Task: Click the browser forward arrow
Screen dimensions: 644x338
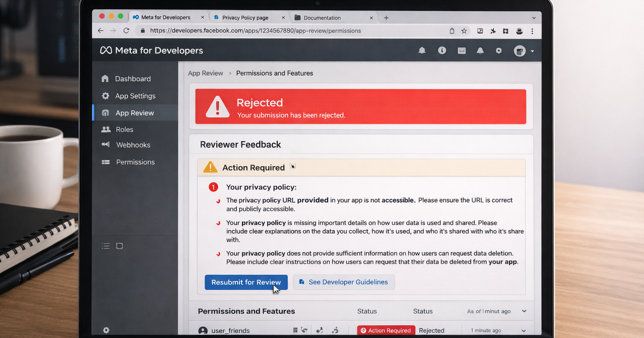Action: click(113, 31)
